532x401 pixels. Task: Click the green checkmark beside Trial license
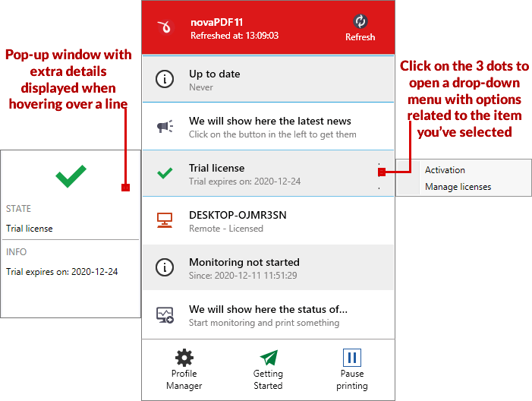click(165, 173)
